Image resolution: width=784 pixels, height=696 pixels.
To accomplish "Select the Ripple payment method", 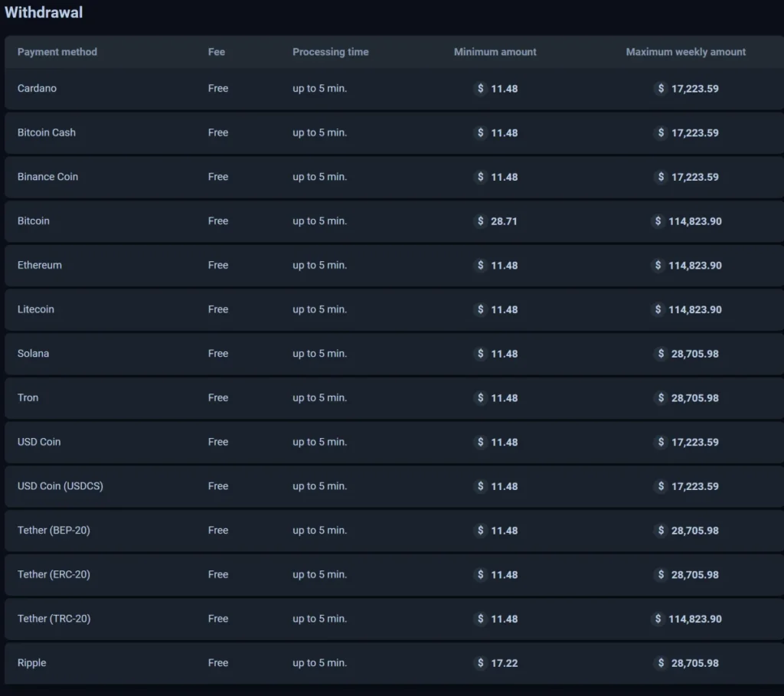I will (x=31, y=663).
